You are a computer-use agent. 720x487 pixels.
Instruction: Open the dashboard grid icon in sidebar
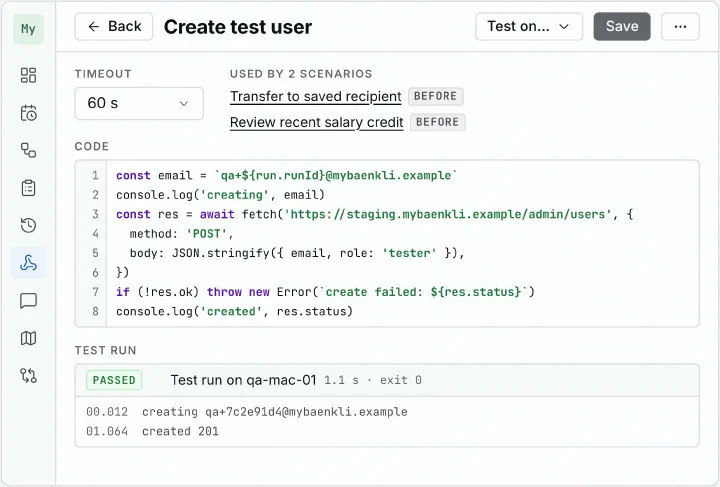[28, 75]
